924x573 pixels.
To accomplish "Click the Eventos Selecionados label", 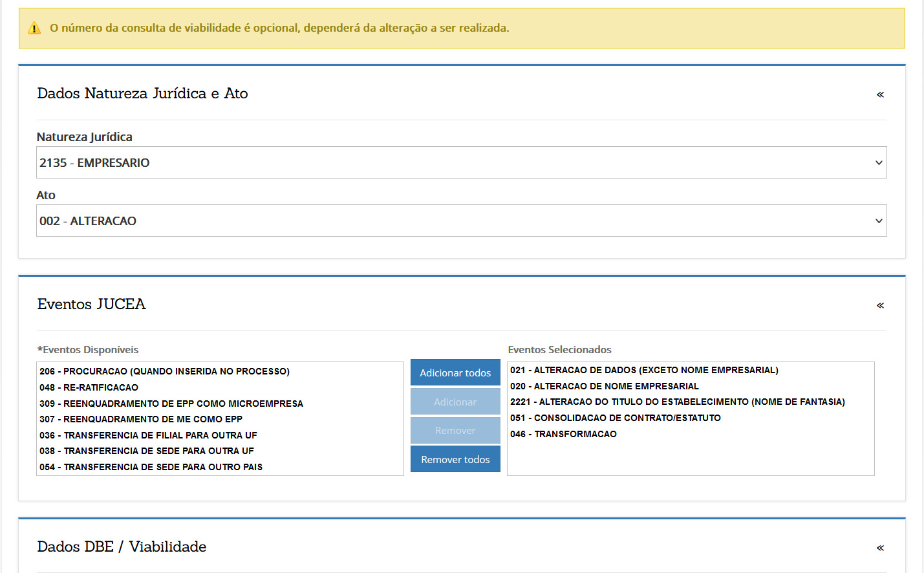I will coord(559,350).
